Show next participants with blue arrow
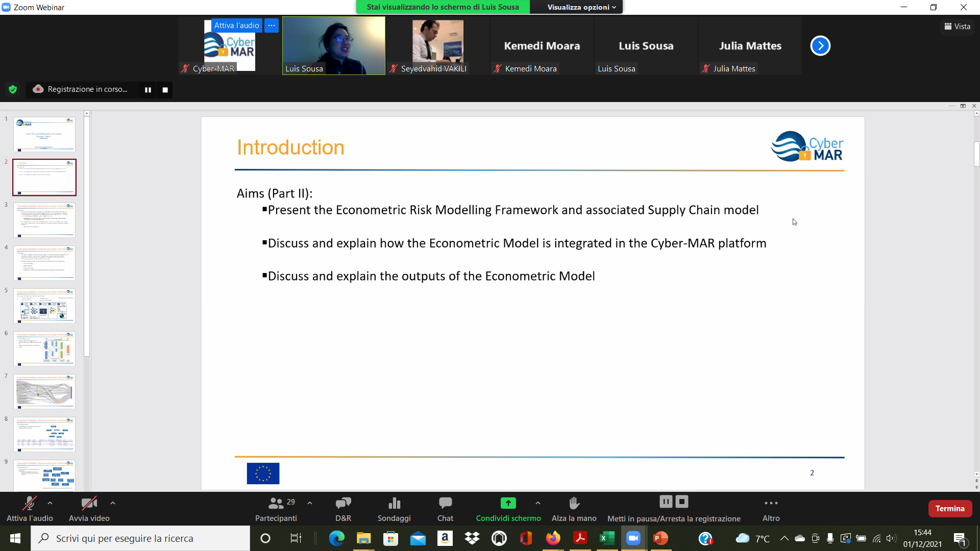This screenshot has width=980, height=551. [x=820, y=46]
